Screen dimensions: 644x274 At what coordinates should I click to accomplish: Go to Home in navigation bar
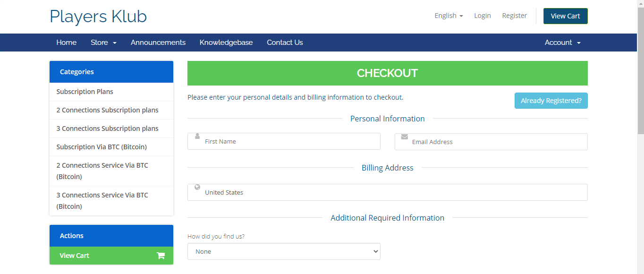(67, 43)
